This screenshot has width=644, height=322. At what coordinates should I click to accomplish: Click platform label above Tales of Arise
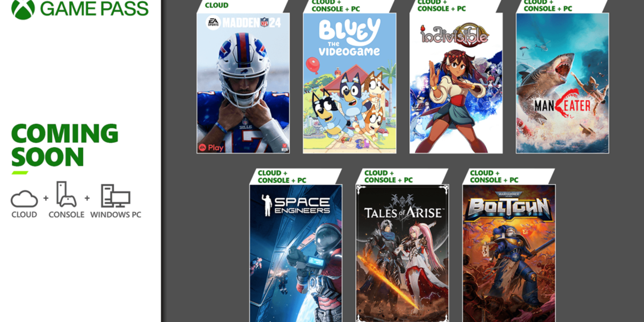coord(389,177)
